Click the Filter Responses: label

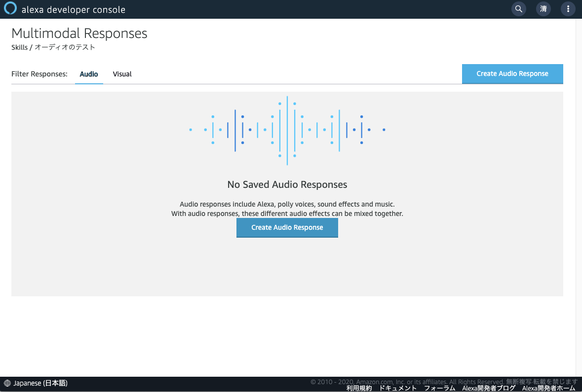39,74
